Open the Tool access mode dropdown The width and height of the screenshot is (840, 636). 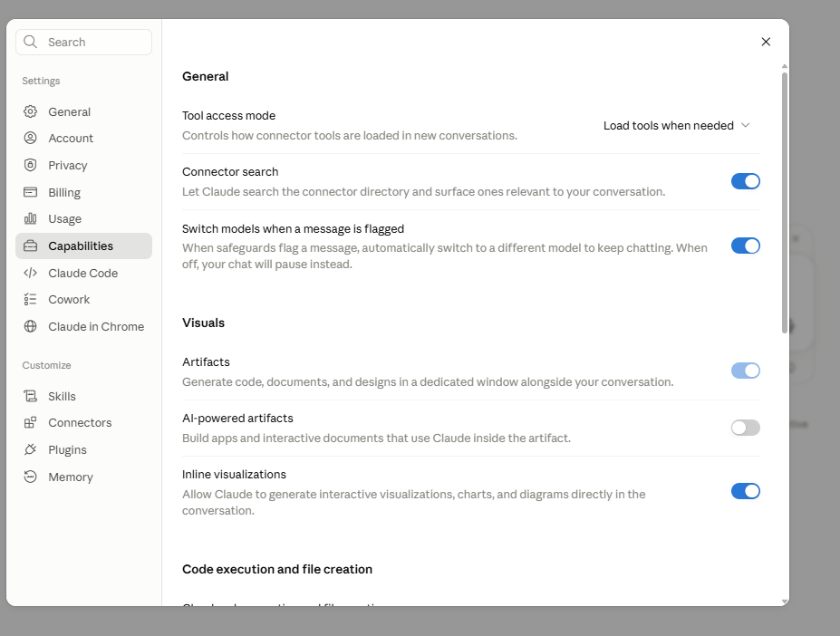[677, 125]
